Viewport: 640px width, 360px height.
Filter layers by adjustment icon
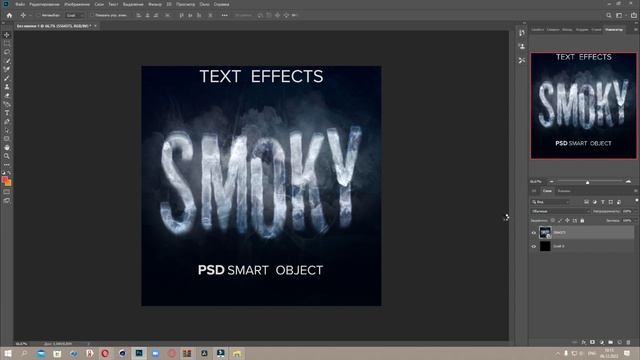pos(595,202)
